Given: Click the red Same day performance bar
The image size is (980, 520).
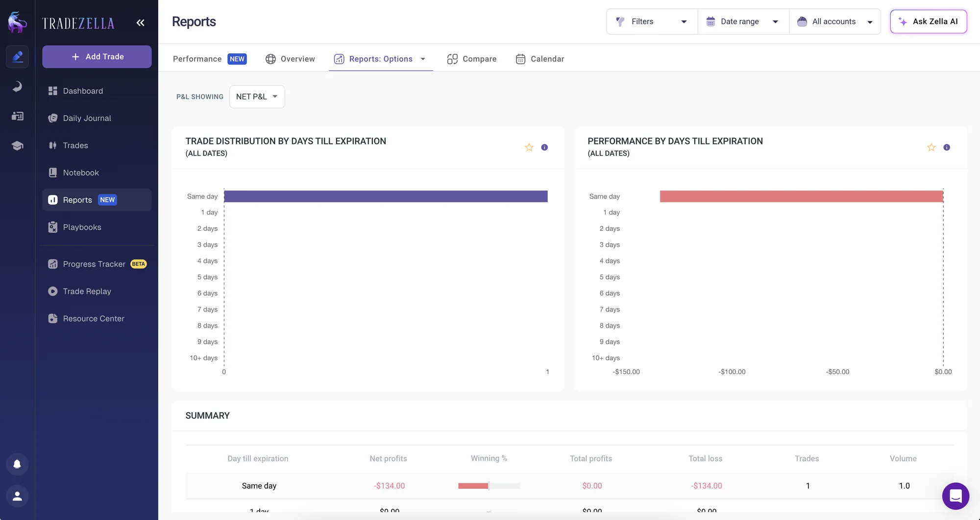Looking at the screenshot, I should 801,196.
